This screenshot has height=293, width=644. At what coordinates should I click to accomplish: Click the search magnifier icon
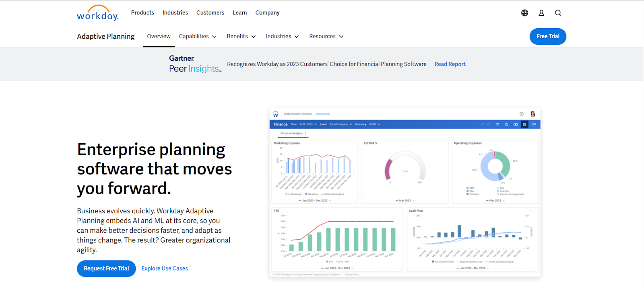[x=558, y=13]
